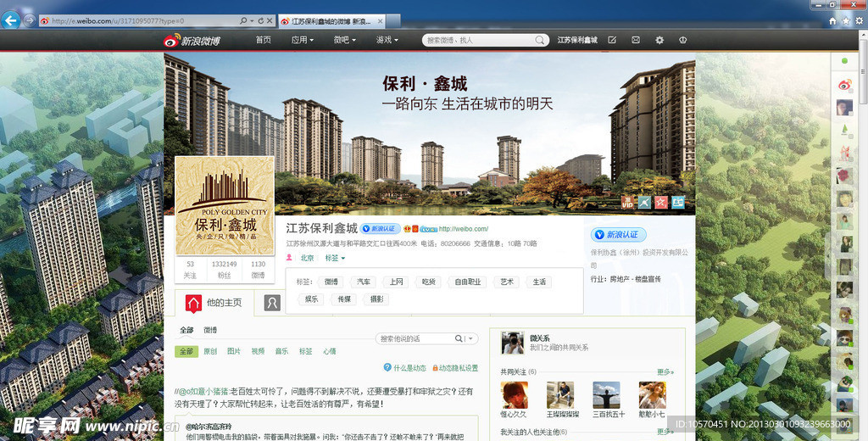Click the stop loading X in address bar
Viewport: 868px width, 441px height.
tap(270, 20)
